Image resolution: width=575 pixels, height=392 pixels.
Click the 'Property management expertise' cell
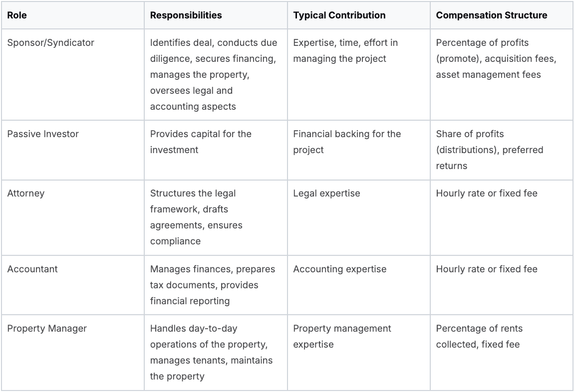[x=342, y=337]
